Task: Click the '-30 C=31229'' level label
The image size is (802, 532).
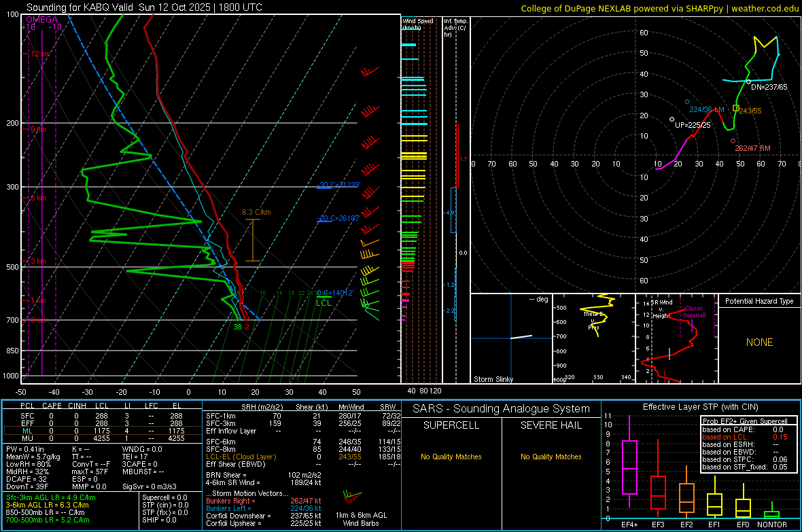Action: click(338, 185)
